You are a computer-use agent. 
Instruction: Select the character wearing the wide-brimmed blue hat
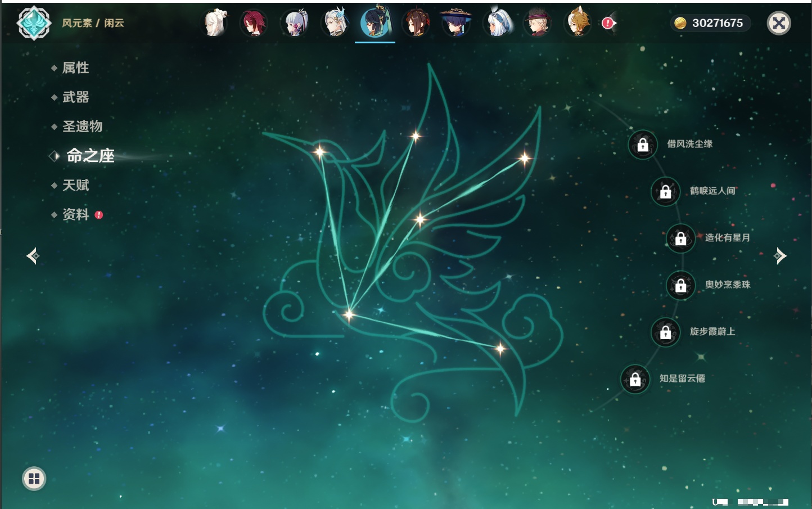click(455, 24)
